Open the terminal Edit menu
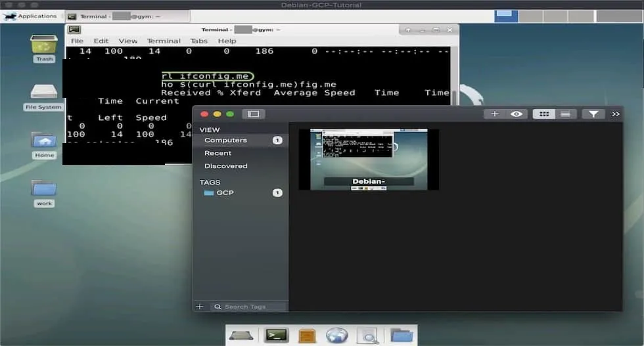 click(101, 41)
